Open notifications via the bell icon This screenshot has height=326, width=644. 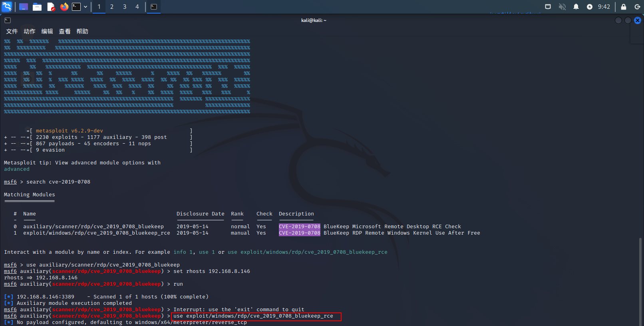click(576, 7)
